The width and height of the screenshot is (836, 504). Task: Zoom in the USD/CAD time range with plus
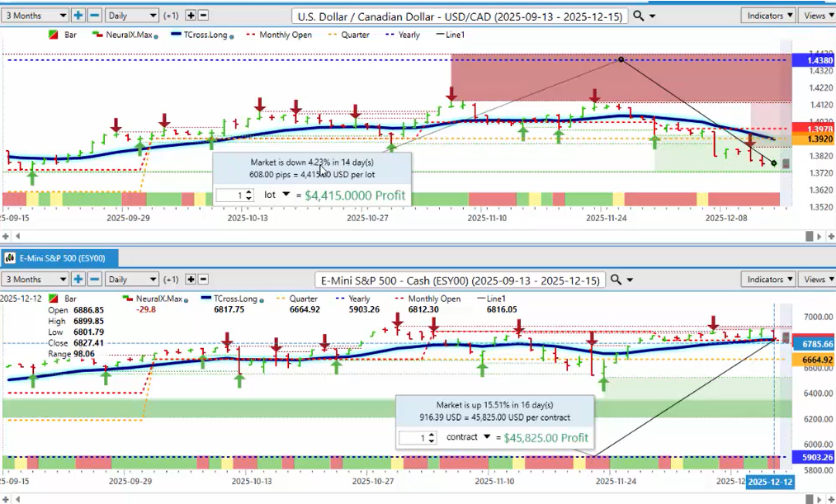[x=78, y=15]
